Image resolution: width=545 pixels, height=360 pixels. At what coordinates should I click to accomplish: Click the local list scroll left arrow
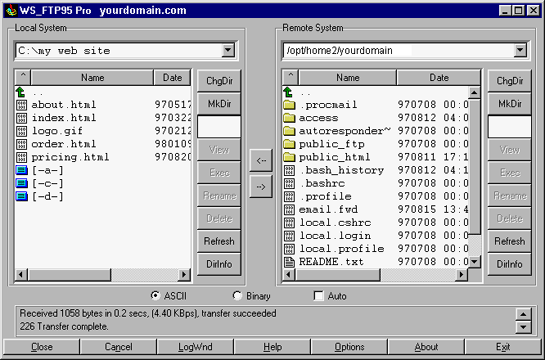pyautogui.click(x=21, y=275)
